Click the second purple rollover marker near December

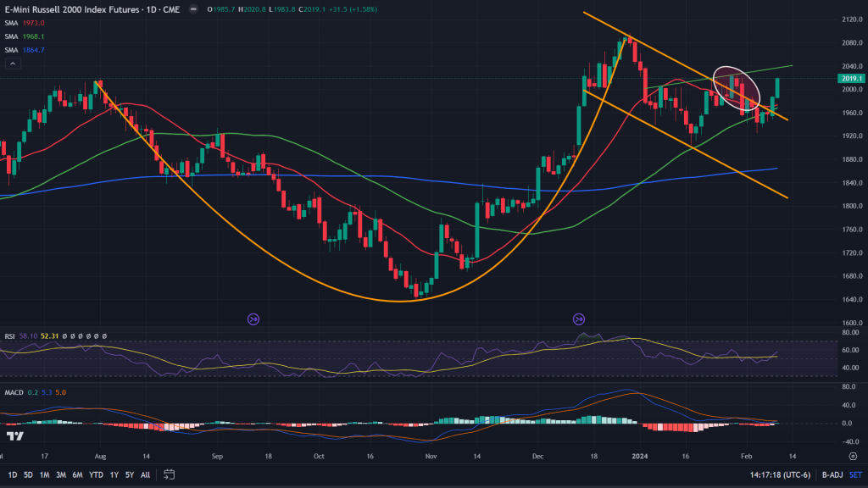pos(578,319)
